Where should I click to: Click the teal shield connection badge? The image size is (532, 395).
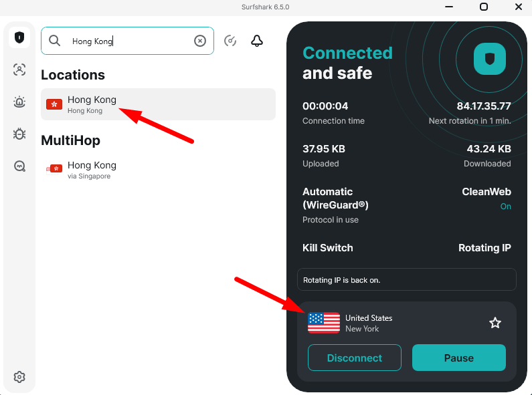[490, 59]
